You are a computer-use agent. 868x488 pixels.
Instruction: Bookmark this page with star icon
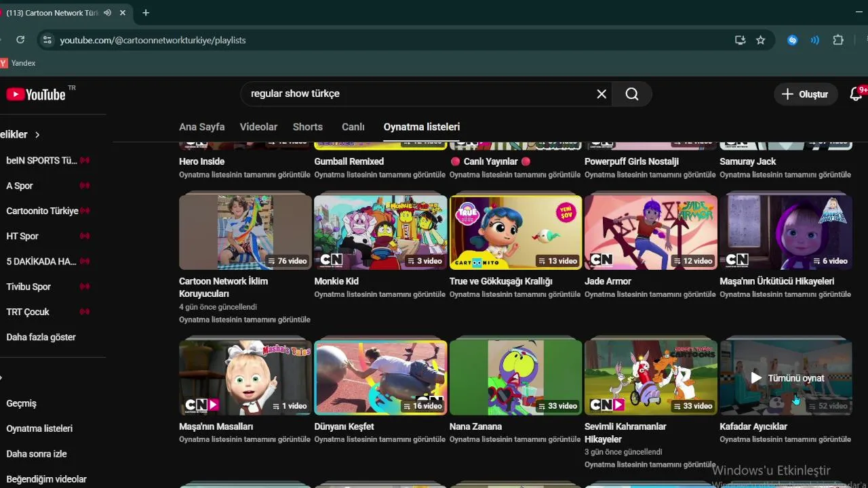[x=761, y=40]
